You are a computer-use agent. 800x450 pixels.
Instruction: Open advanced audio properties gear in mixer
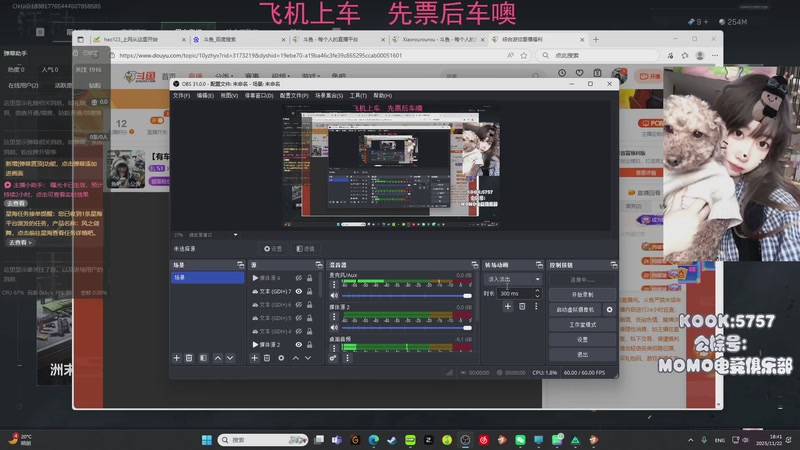(333, 358)
